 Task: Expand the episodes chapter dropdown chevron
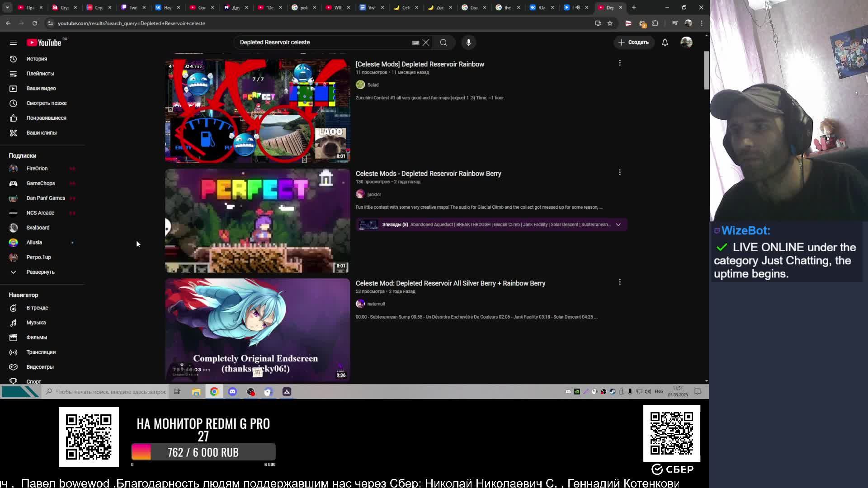click(x=618, y=225)
